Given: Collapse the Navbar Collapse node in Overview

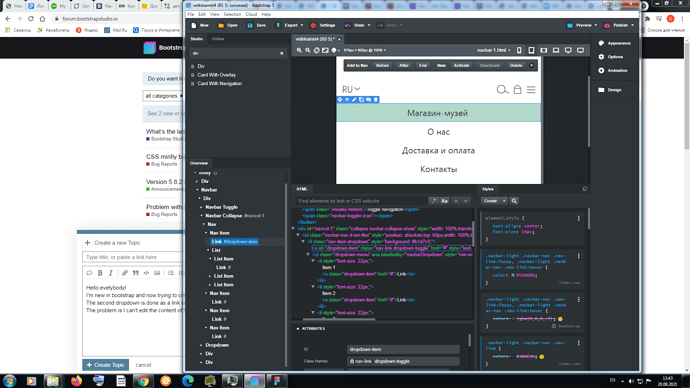Looking at the screenshot, I should pos(202,216).
